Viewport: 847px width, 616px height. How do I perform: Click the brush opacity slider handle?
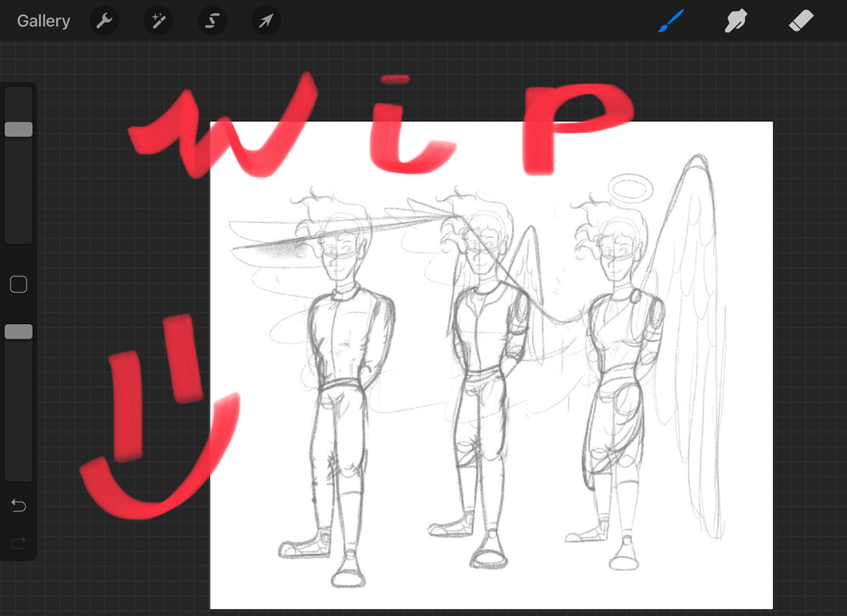[x=19, y=332]
